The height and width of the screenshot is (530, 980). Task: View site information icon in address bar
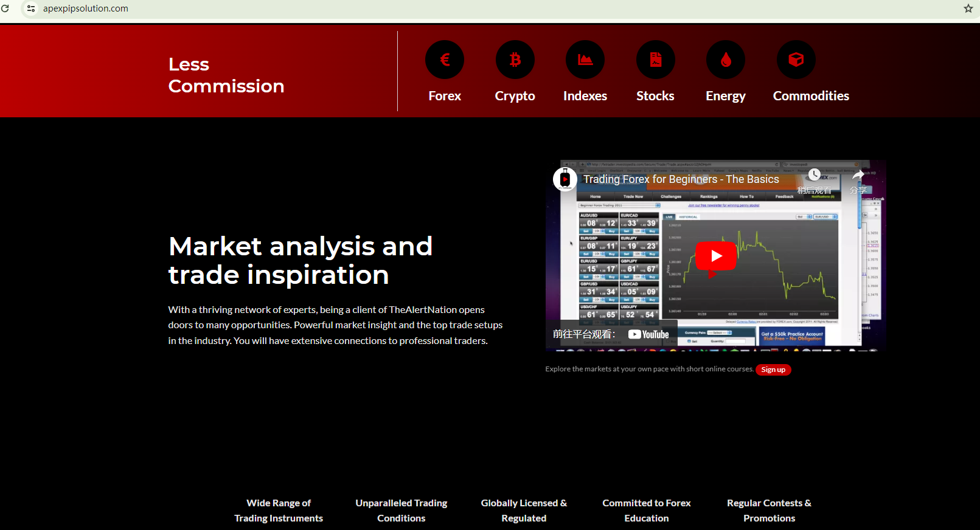[x=31, y=9]
